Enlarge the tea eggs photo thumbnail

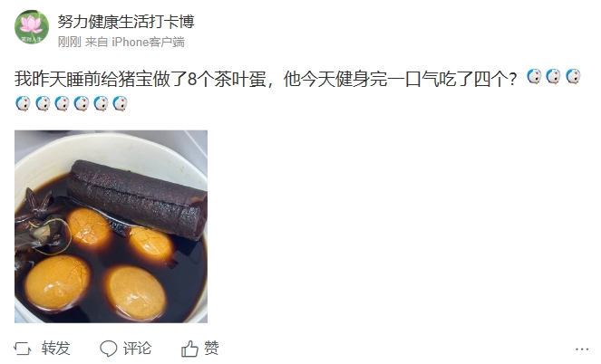tap(111, 226)
